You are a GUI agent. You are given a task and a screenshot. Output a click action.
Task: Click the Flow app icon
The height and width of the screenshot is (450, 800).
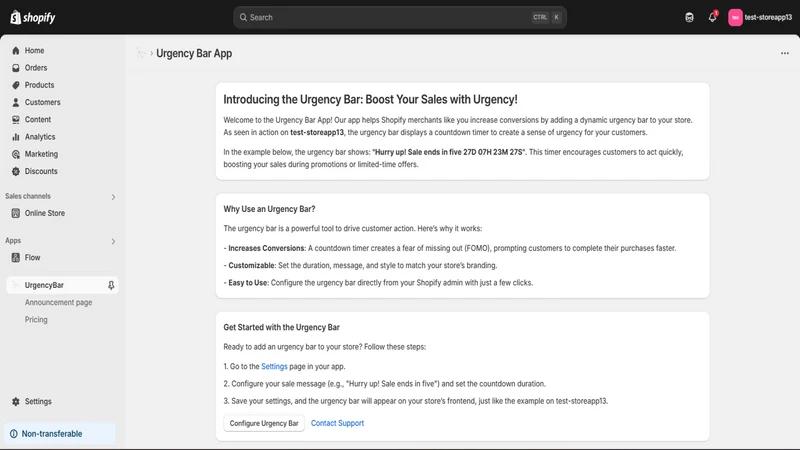pyautogui.click(x=16, y=258)
